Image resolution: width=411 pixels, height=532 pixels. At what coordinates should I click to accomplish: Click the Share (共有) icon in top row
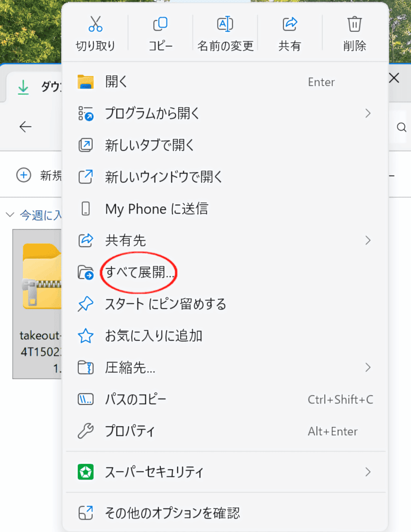click(x=290, y=24)
